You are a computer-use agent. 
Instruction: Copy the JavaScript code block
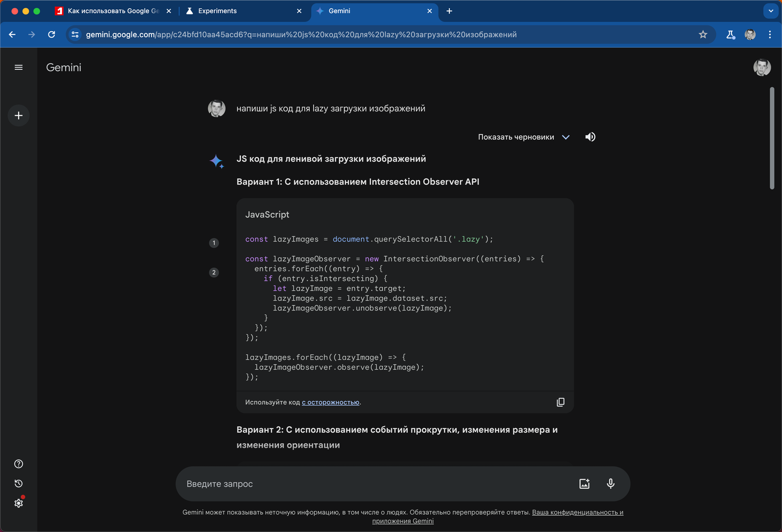pos(560,402)
